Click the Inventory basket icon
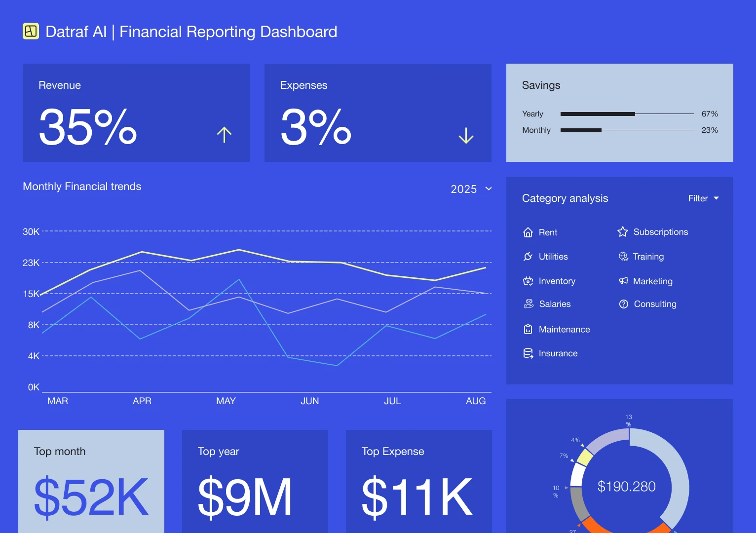This screenshot has height=533, width=756. tap(528, 281)
